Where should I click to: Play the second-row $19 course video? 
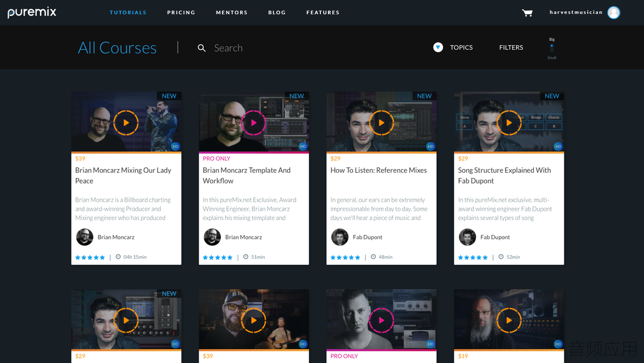pyautogui.click(x=508, y=320)
